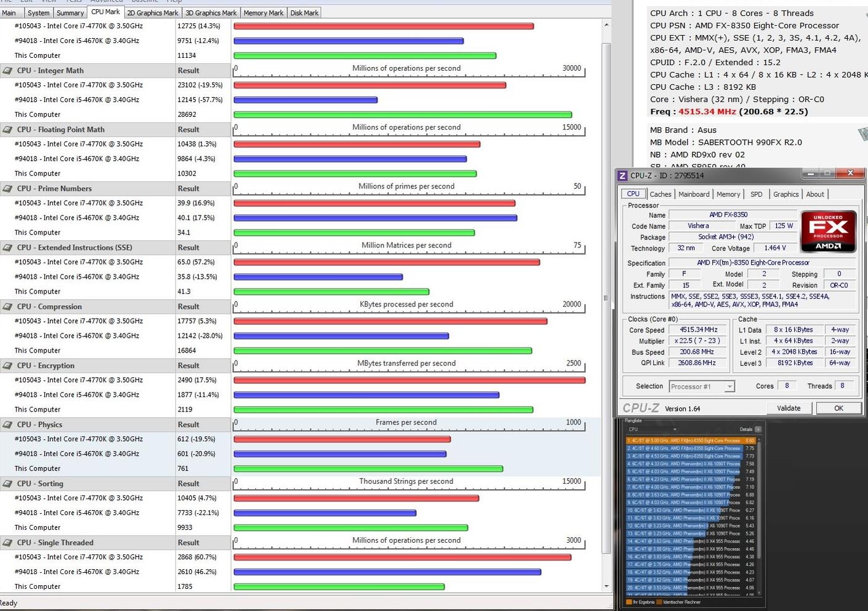This screenshot has width=868, height=611.
Task: Open the 3D Graphics Mark tab
Action: (x=211, y=13)
